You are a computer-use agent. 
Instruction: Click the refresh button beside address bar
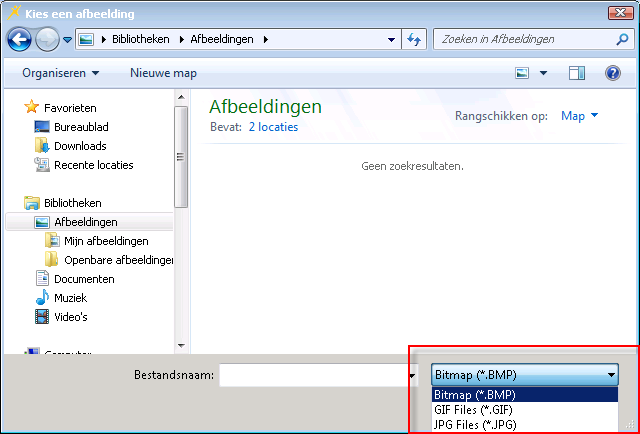pos(414,40)
